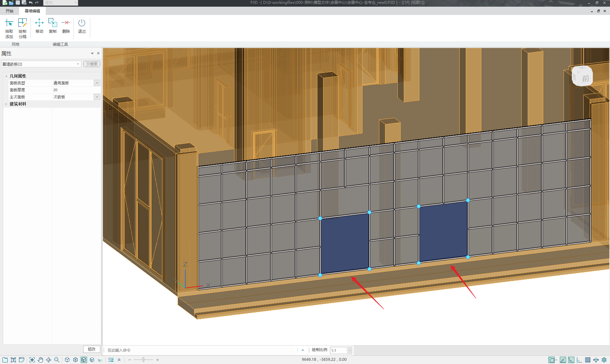This screenshot has width=610, height=364.
Task: Open the 主次面板 dropdown
Action: coord(97,97)
